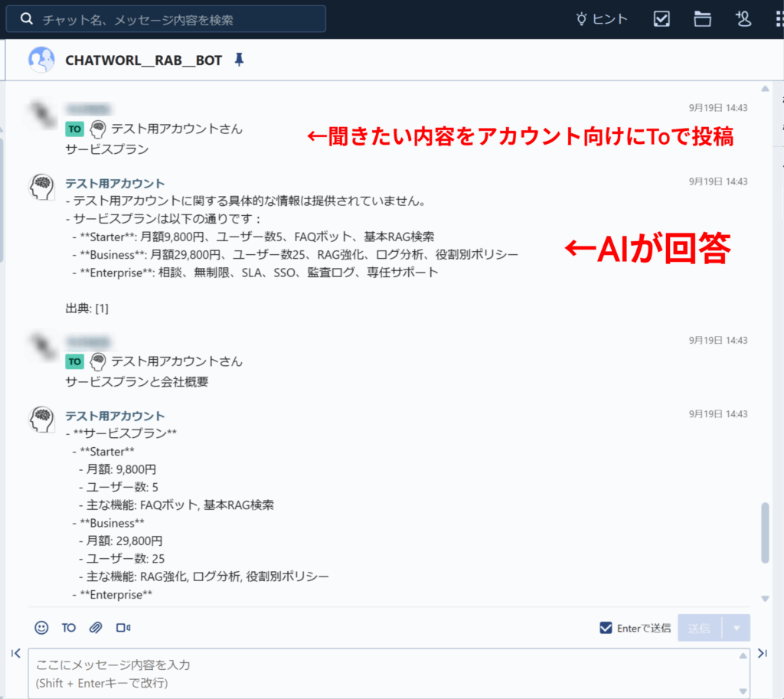The width and height of the screenshot is (784, 699).
Task: Click the 送信 send button
Action: coord(699,628)
